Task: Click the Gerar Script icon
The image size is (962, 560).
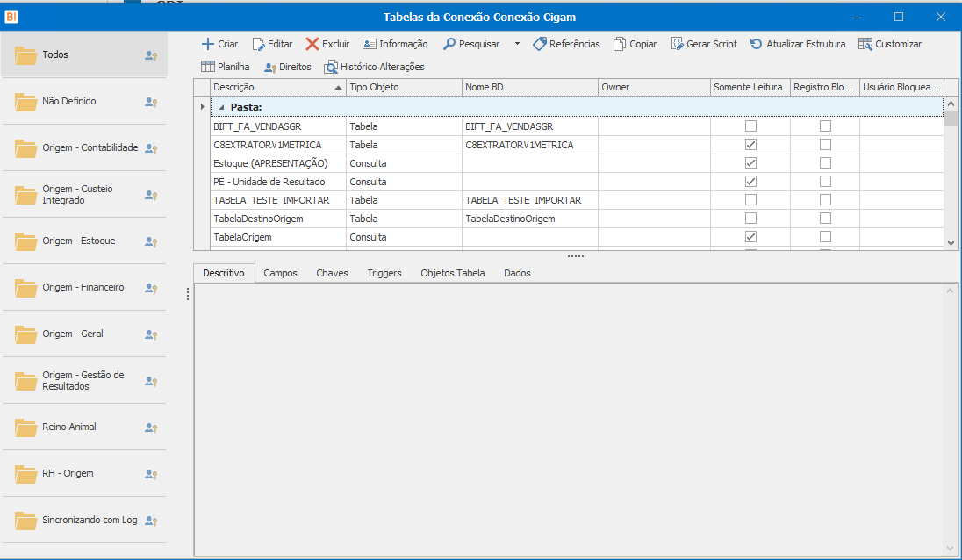Action: pos(678,44)
